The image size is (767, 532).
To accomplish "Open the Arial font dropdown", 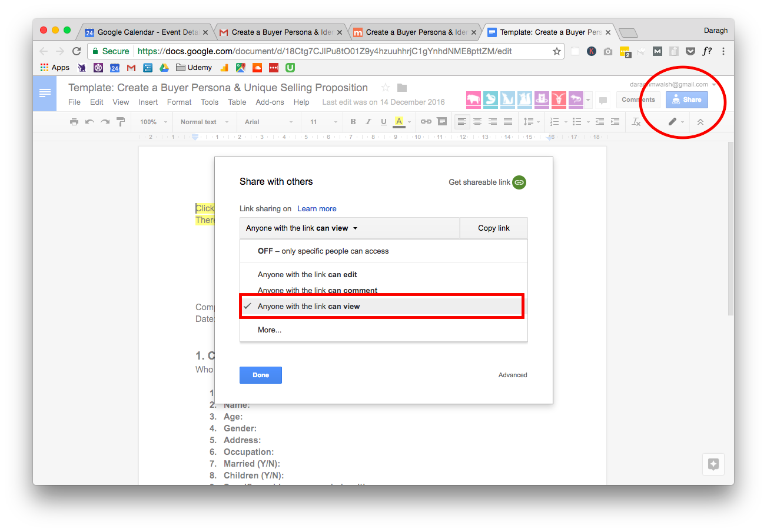I will [268, 122].
